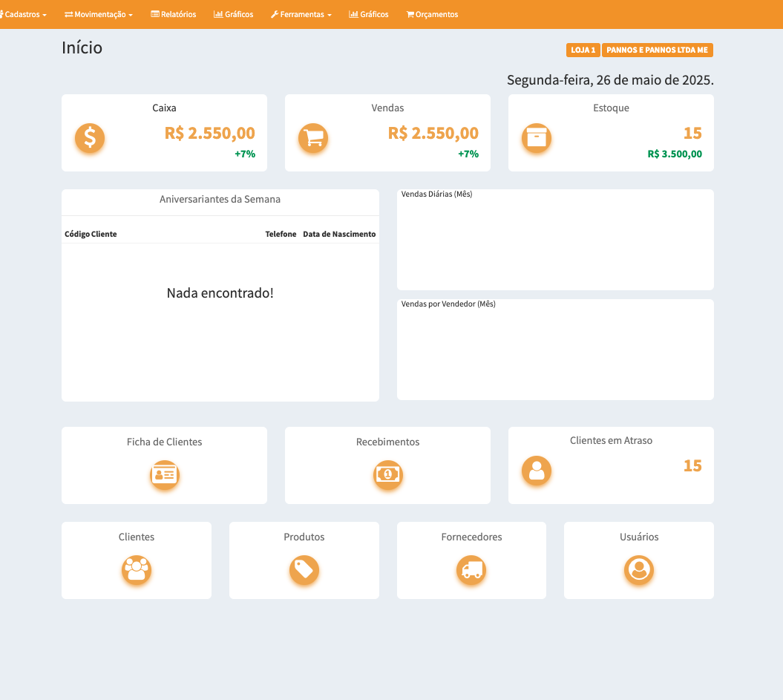The height and width of the screenshot is (700, 783).
Task: Click the Data de Nascimento column header
Action: (x=339, y=234)
